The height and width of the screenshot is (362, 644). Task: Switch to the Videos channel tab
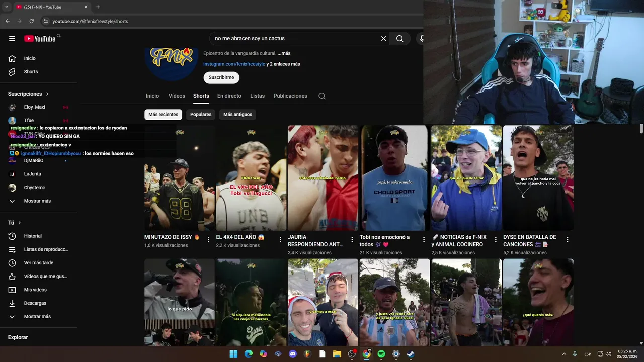[177, 96]
